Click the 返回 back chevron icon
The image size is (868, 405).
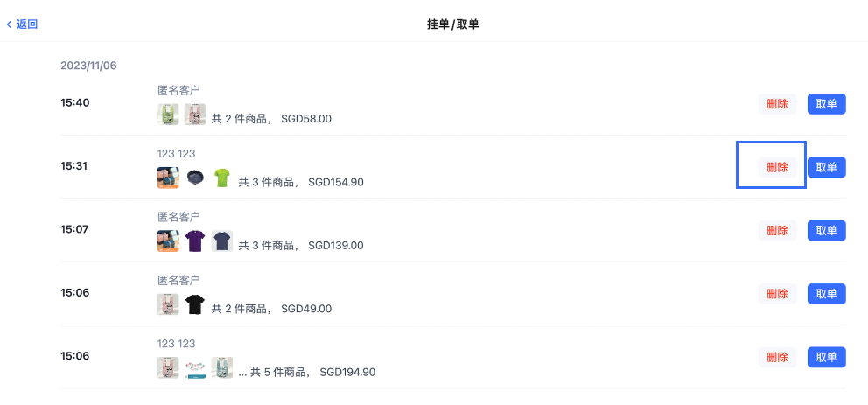[9, 24]
